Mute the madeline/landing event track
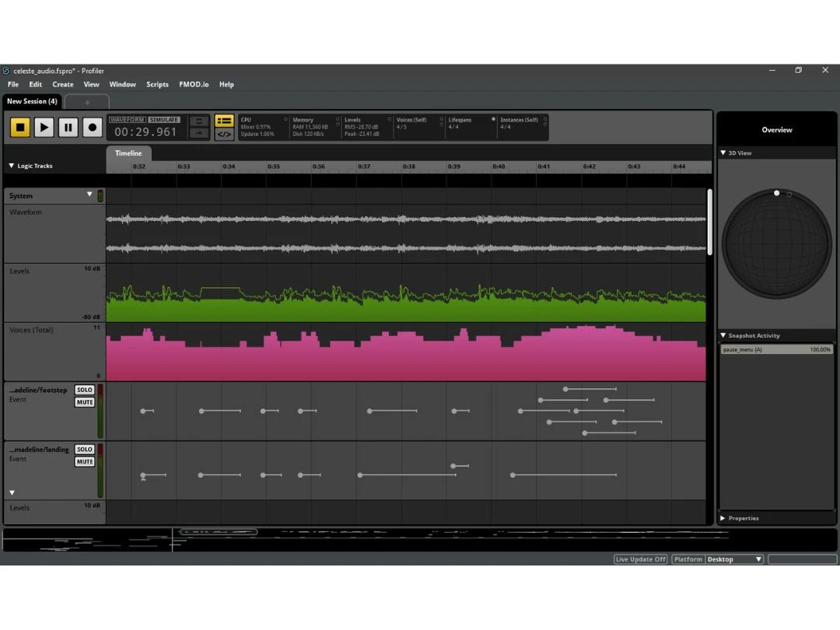Screen dimensions: 840x630 click(x=85, y=462)
